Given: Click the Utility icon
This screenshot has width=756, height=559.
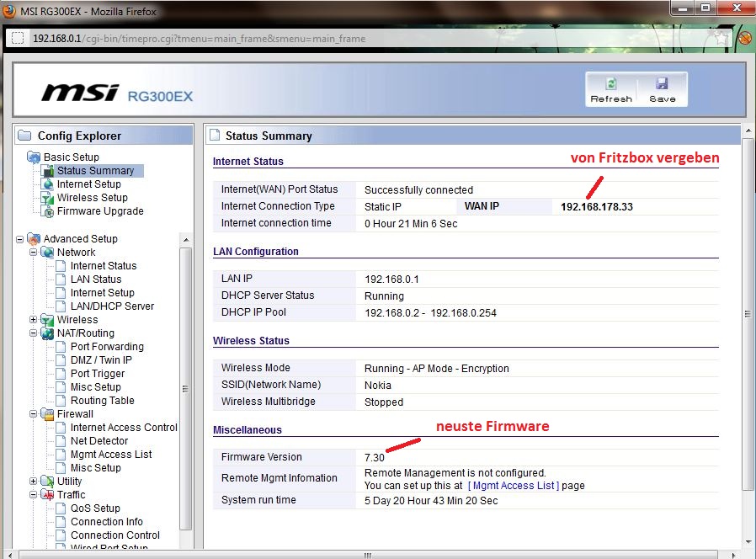Looking at the screenshot, I should (x=47, y=482).
